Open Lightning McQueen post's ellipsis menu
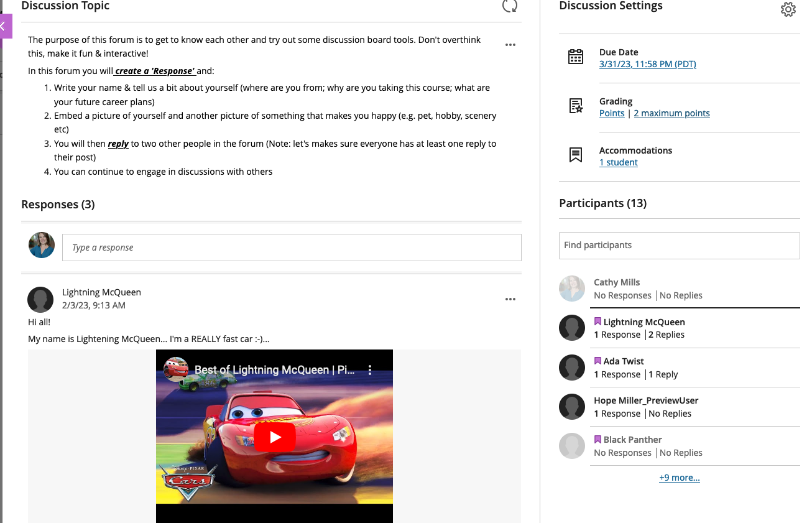 (510, 299)
